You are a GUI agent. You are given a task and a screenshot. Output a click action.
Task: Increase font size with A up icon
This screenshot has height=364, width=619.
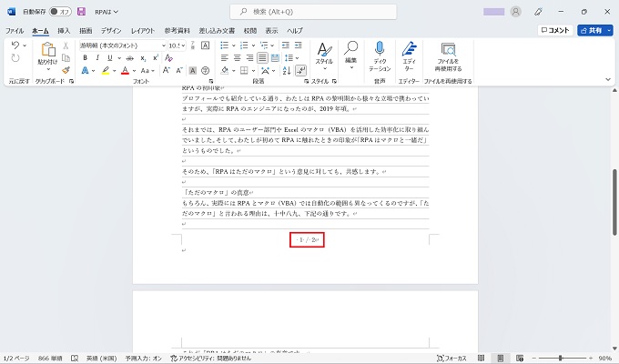[x=167, y=70]
